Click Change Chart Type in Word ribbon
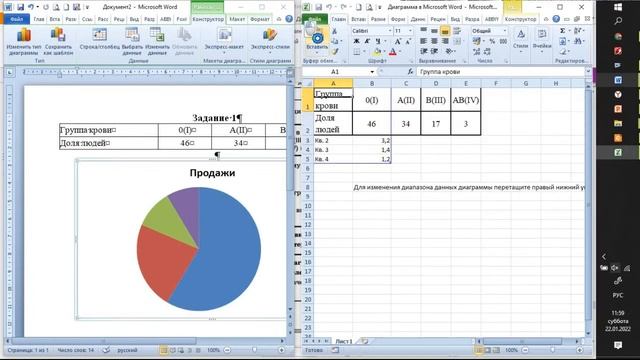This screenshot has height=360, width=640. (24, 42)
